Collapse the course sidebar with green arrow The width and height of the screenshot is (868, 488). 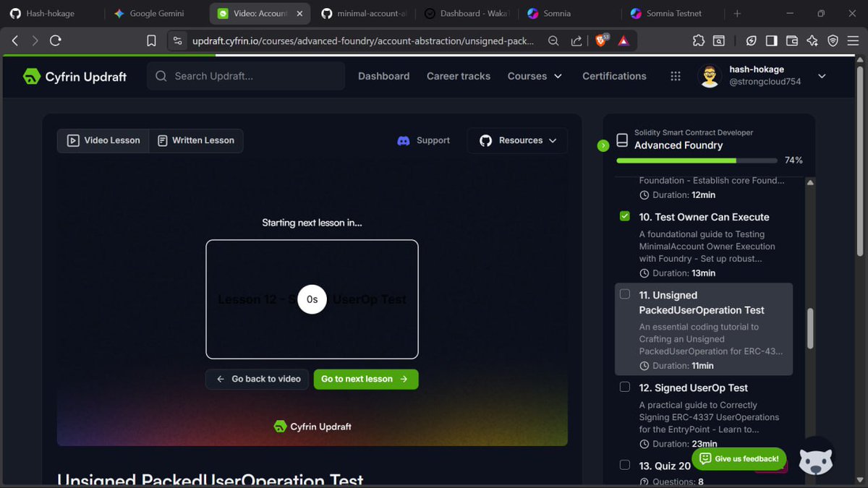pyautogui.click(x=603, y=145)
